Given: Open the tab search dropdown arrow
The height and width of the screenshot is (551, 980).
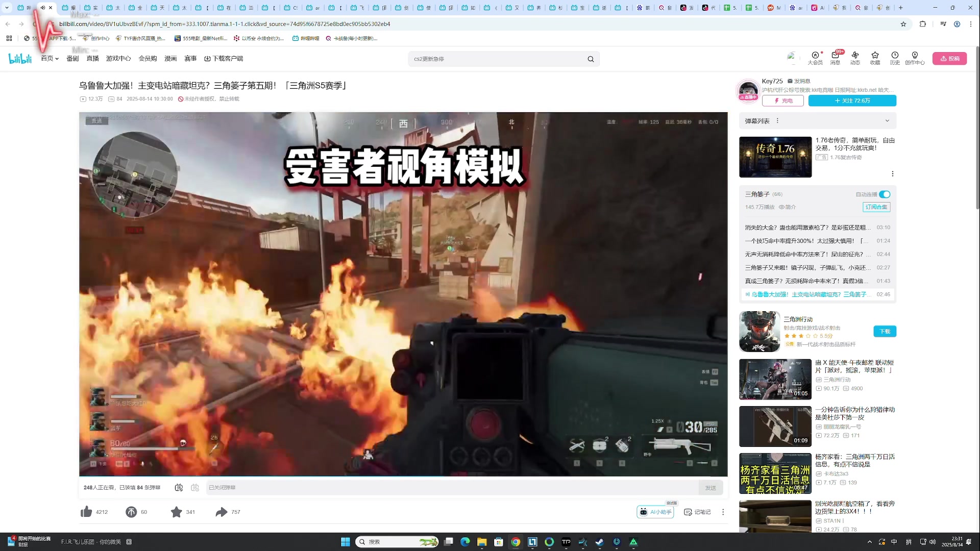Looking at the screenshot, I should tap(7, 8).
